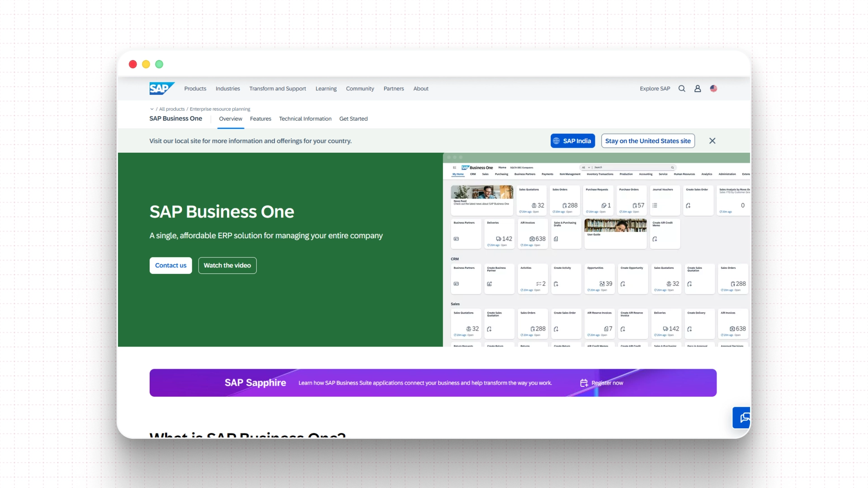868x488 pixels.
Task: Expand the breadcrumb chevron before All products
Action: point(152,109)
